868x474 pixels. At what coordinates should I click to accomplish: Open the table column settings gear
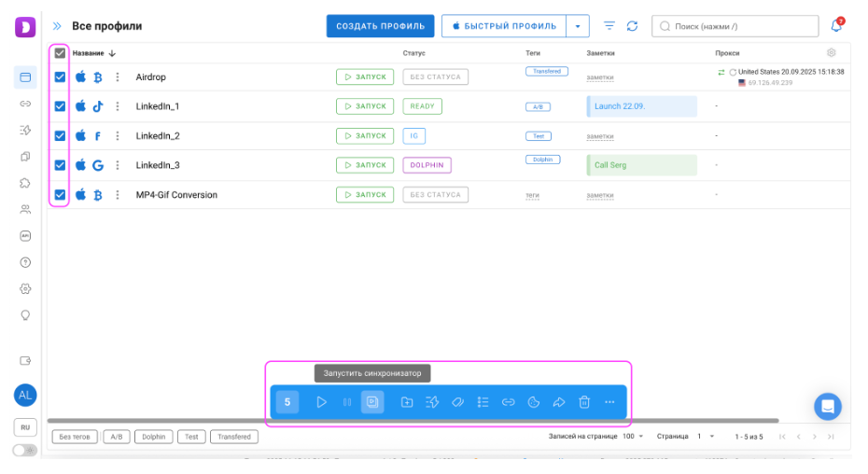coord(831,52)
